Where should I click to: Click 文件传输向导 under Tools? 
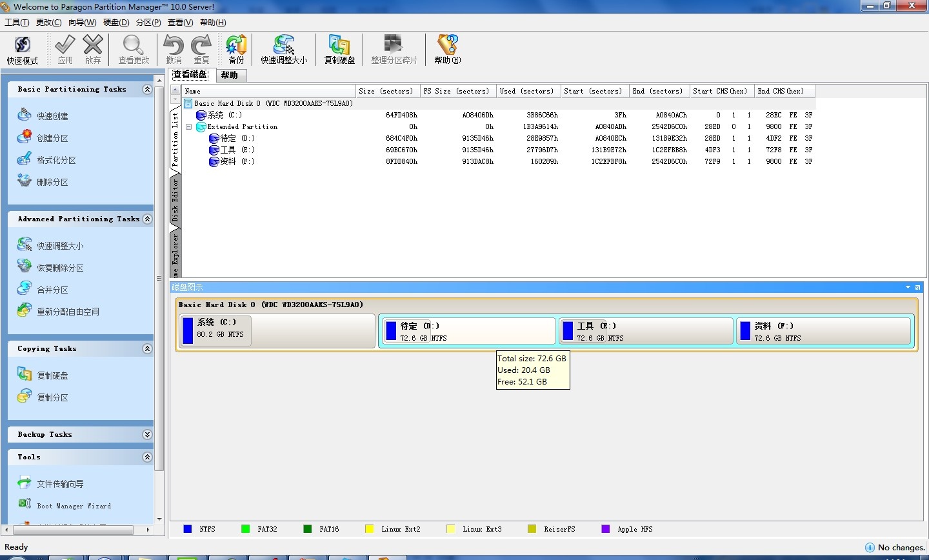pyautogui.click(x=60, y=484)
